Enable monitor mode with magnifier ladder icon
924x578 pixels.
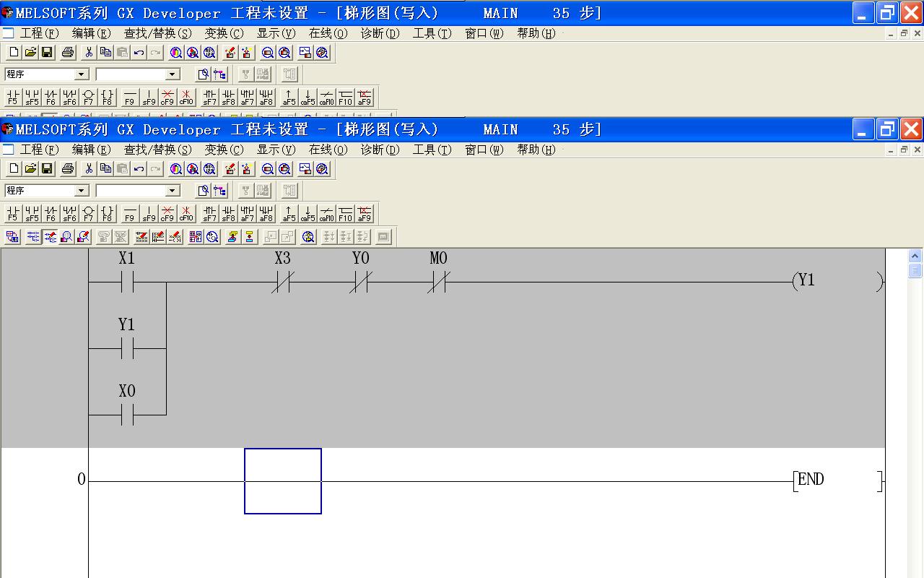(66, 237)
